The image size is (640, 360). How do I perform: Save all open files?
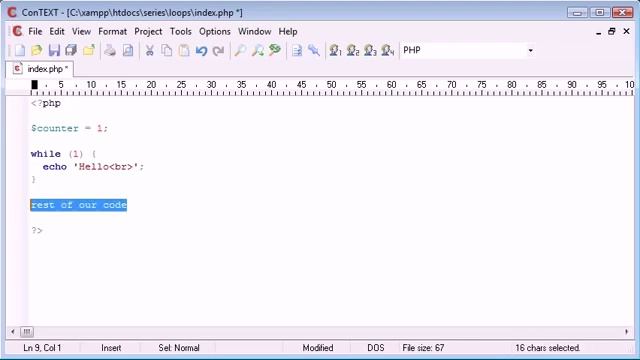click(x=71, y=51)
